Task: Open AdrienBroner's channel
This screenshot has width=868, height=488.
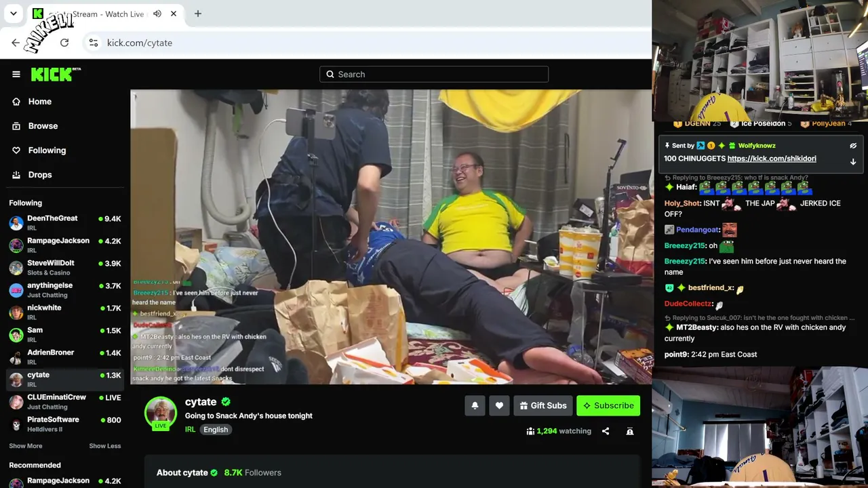Action: tap(65, 357)
